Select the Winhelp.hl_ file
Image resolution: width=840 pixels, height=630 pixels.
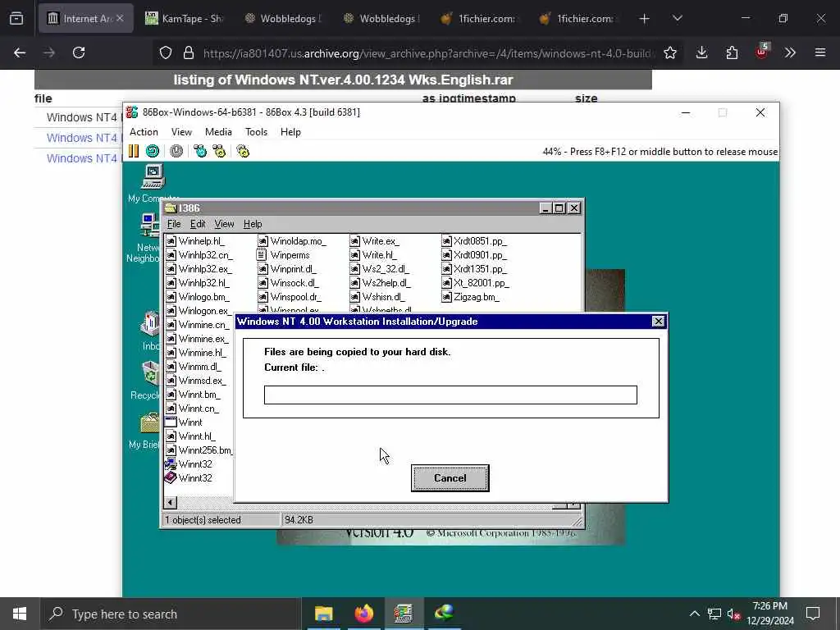point(195,241)
